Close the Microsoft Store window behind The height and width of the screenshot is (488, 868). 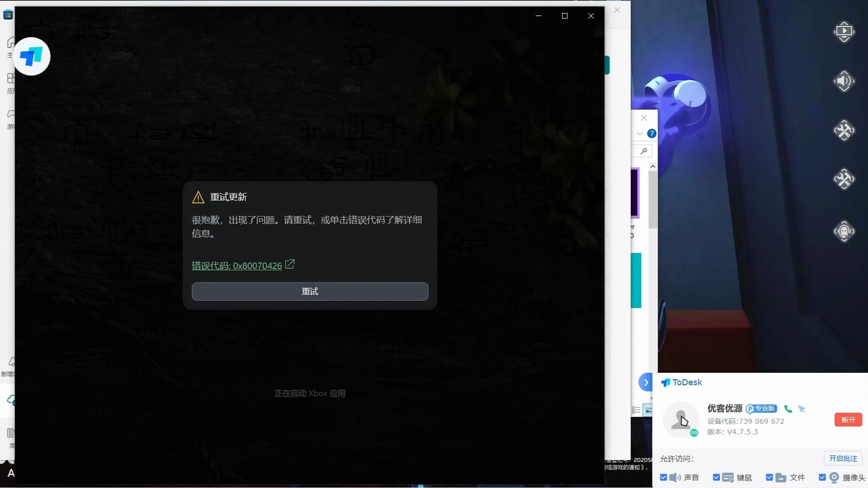(617, 10)
